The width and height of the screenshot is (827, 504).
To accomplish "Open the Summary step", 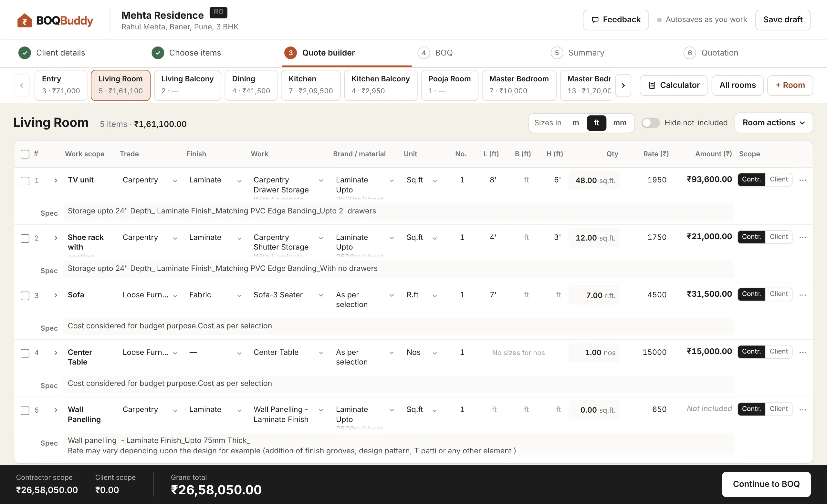I will pos(577,53).
